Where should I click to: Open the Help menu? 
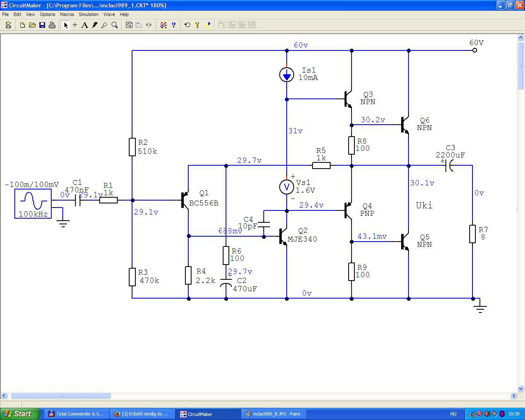click(x=124, y=14)
